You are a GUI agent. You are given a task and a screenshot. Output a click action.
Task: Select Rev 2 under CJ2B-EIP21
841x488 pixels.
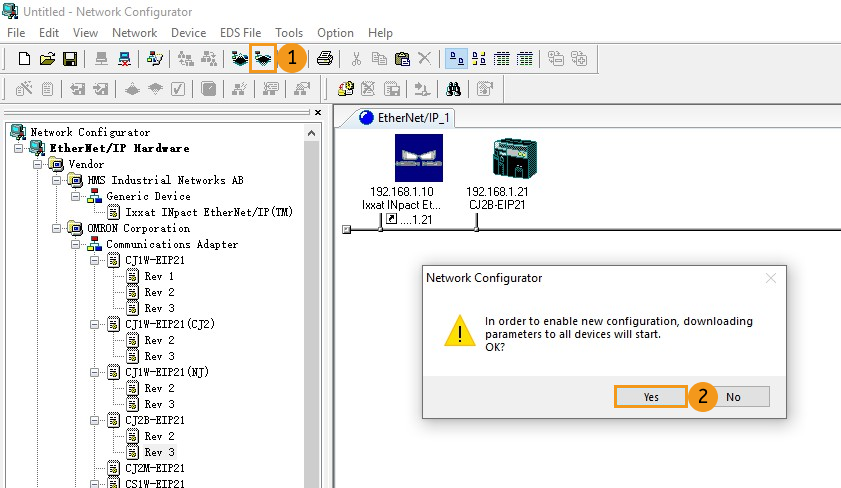pos(159,436)
